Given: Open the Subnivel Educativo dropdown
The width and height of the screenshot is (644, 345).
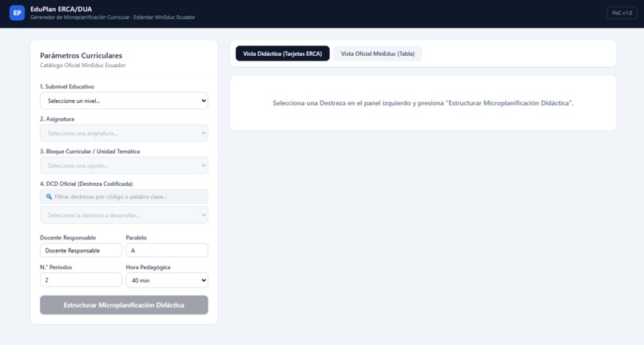Looking at the screenshot, I should coord(124,101).
